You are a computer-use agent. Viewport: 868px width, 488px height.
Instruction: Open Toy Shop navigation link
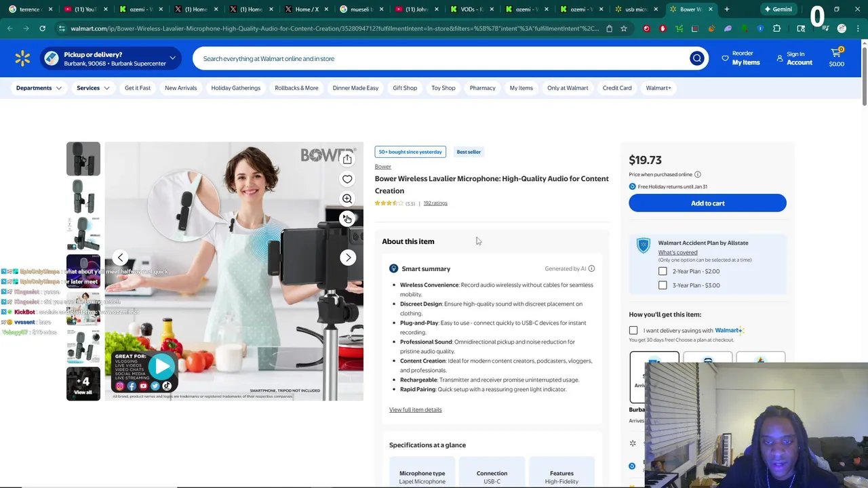443,88
